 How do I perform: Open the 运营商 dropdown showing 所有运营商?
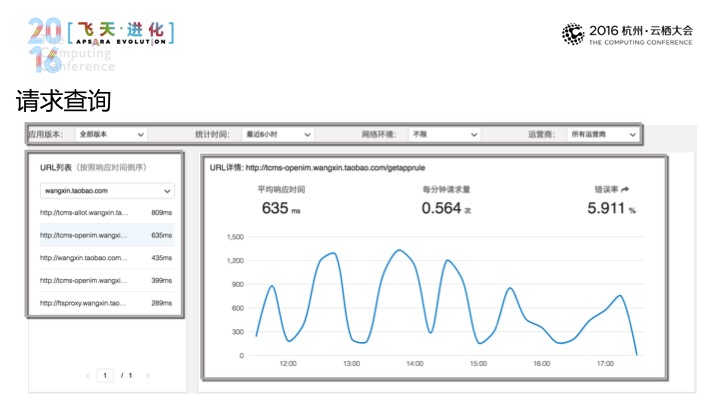click(603, 134)
